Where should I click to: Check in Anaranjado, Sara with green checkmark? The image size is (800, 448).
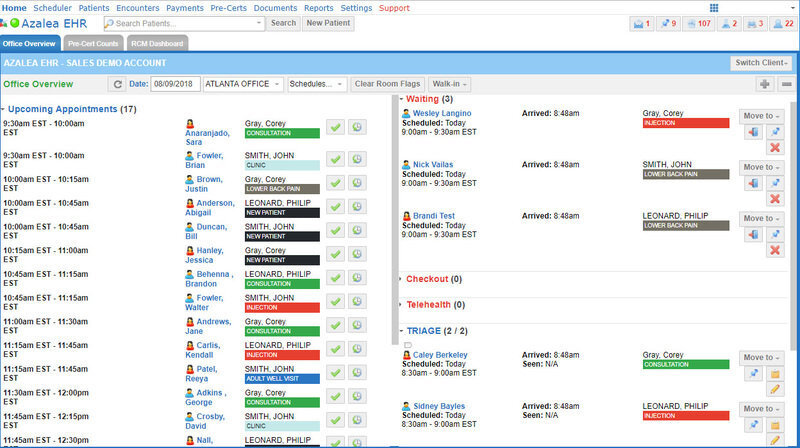[335, 127]
